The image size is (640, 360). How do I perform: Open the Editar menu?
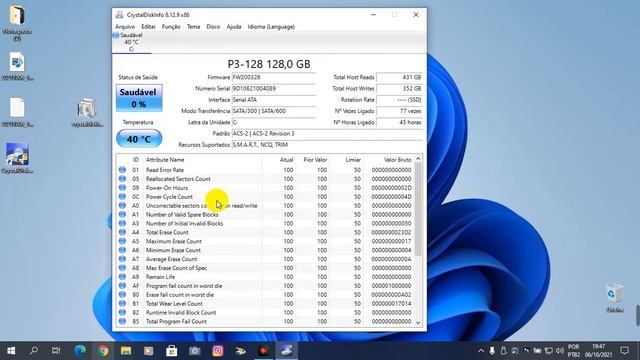coord(148,27)
